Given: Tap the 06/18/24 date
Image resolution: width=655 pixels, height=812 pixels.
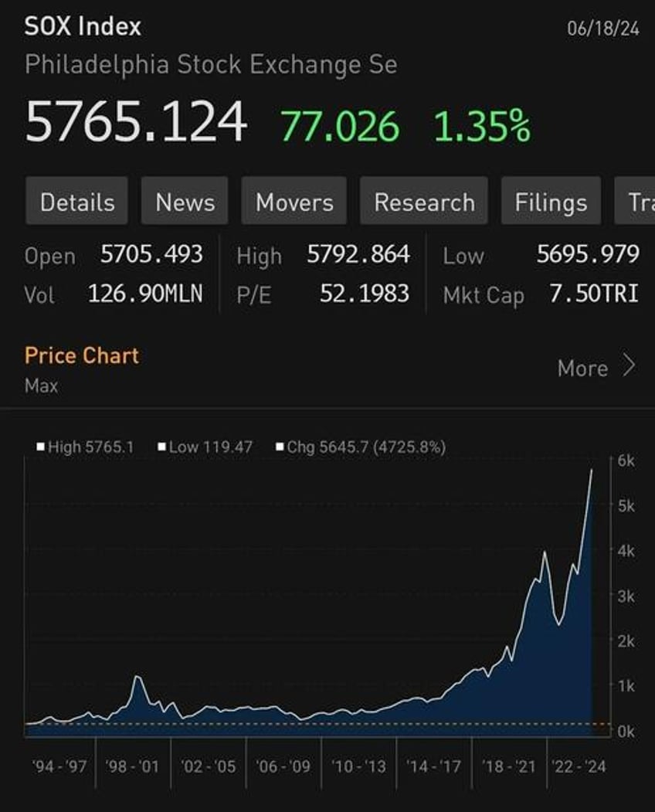Looking at the screenshot, I should [x=603, y=29].
